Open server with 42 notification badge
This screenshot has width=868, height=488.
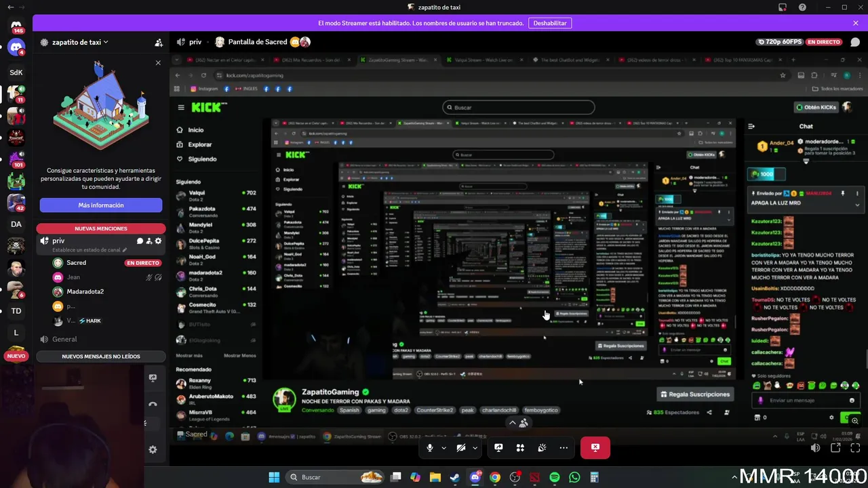click(16, 203)
